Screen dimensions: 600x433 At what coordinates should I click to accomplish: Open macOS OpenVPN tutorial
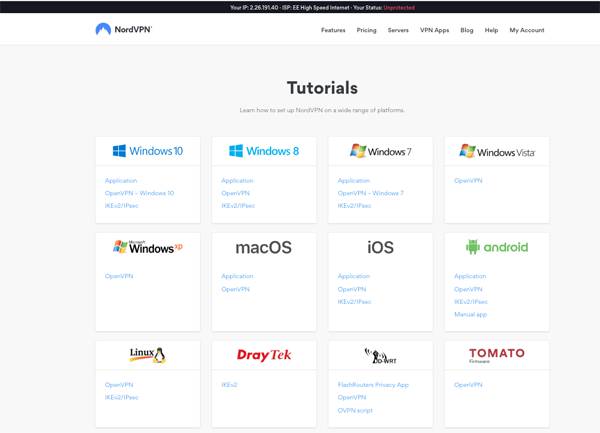[x=235, y=289]
